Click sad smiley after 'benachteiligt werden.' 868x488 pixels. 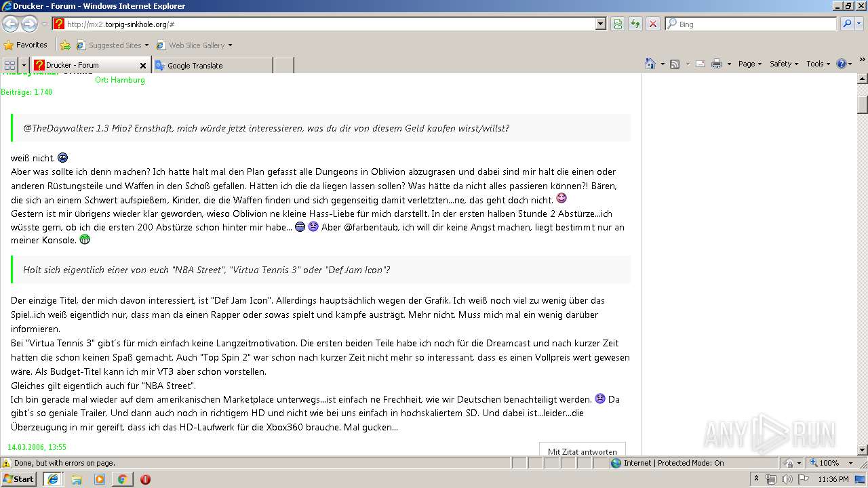coord(599,399)
